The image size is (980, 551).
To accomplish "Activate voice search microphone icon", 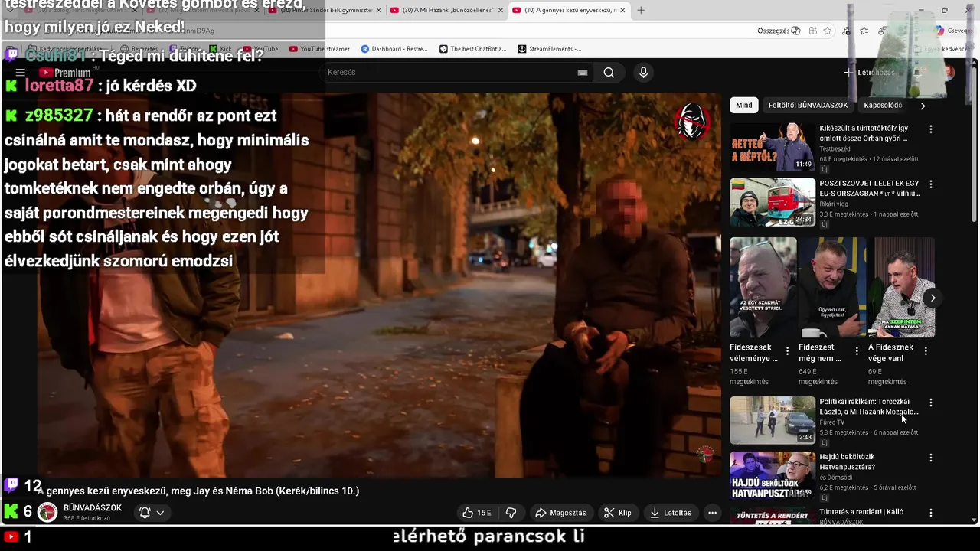I will (643, 72).
